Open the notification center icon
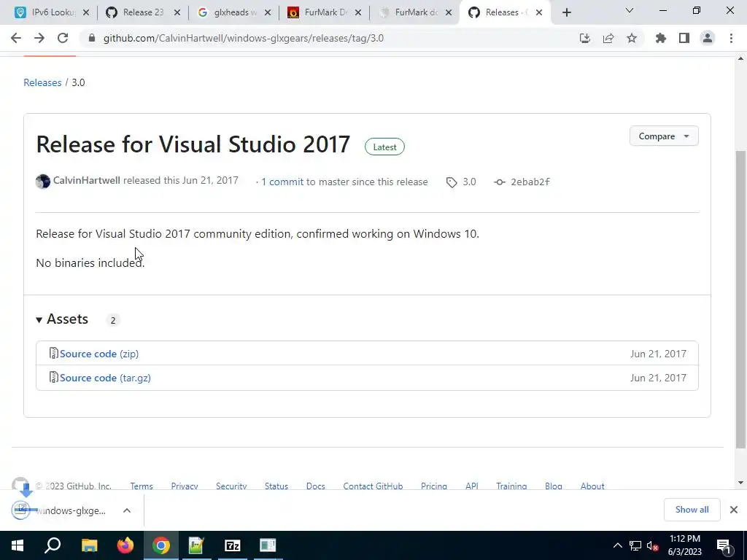The image size is (747, 560). 724,545
